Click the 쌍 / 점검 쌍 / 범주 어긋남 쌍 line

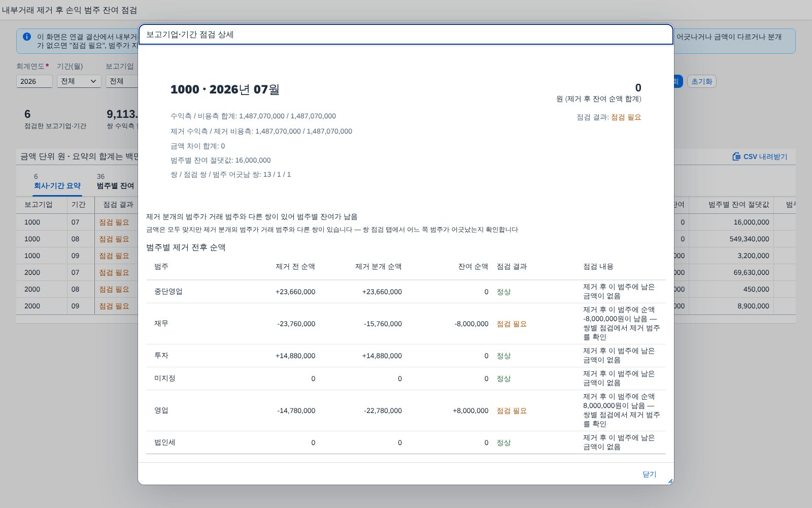point(231,174)
